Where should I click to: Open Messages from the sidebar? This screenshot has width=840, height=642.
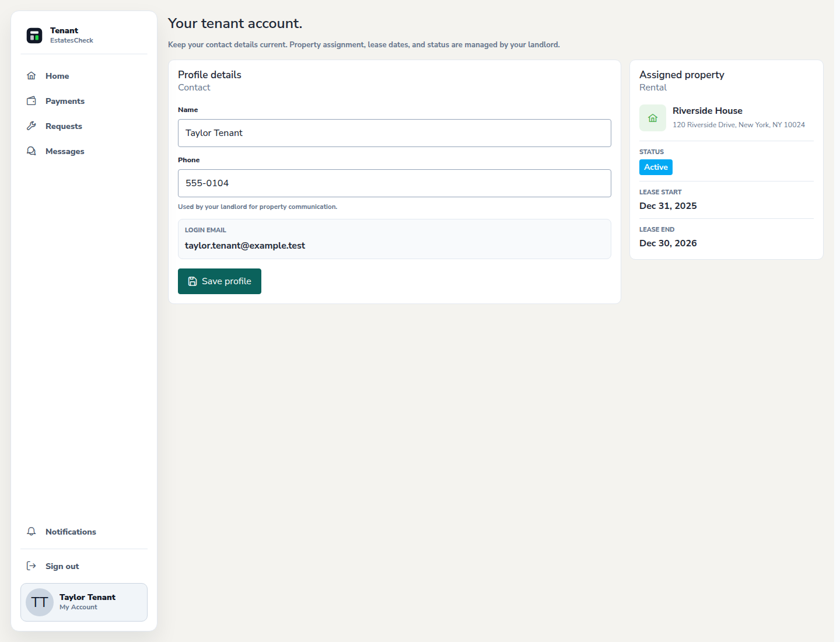coord(84,151)
